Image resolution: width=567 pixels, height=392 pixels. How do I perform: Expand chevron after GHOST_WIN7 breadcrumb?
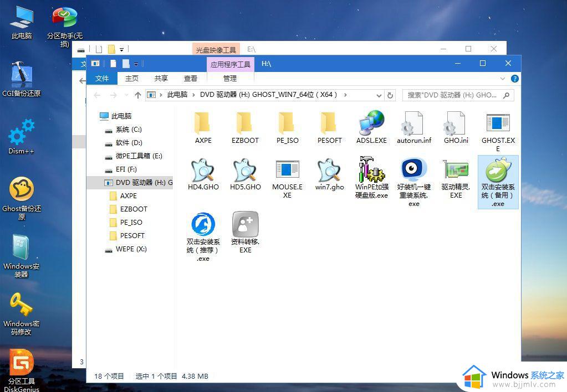[x=345, y=95]
